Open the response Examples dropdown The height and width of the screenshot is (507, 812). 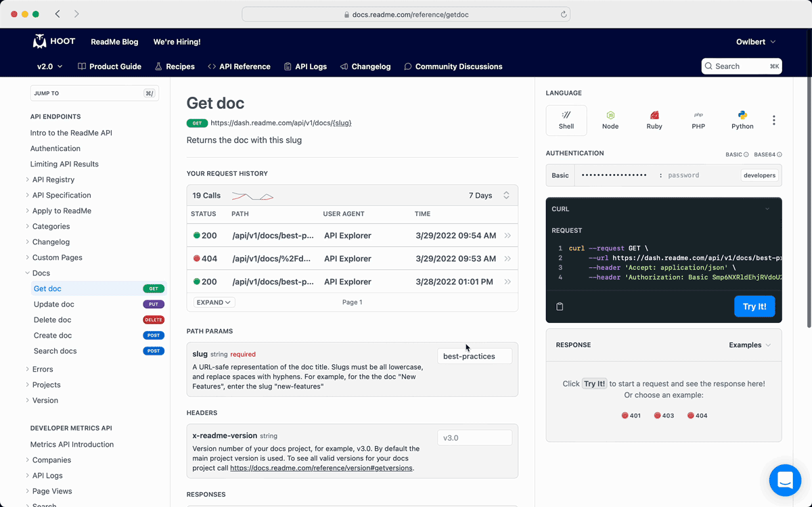tap(750, 345)
